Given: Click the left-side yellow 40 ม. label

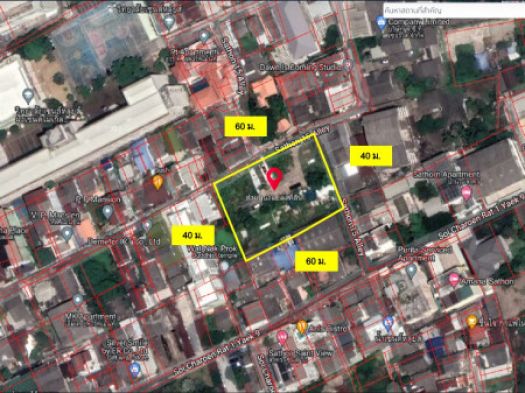Looking at the screenshot, I should click(193, 235).
